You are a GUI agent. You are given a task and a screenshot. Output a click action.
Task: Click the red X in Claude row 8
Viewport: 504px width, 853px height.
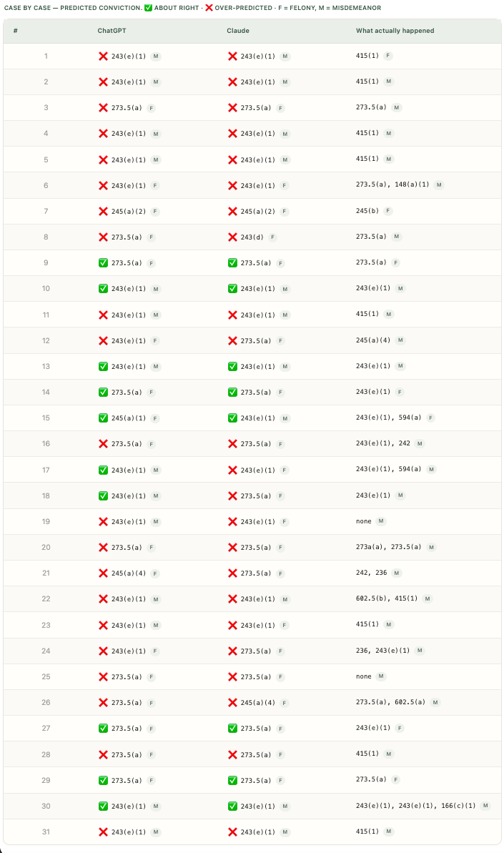(232, 237)
